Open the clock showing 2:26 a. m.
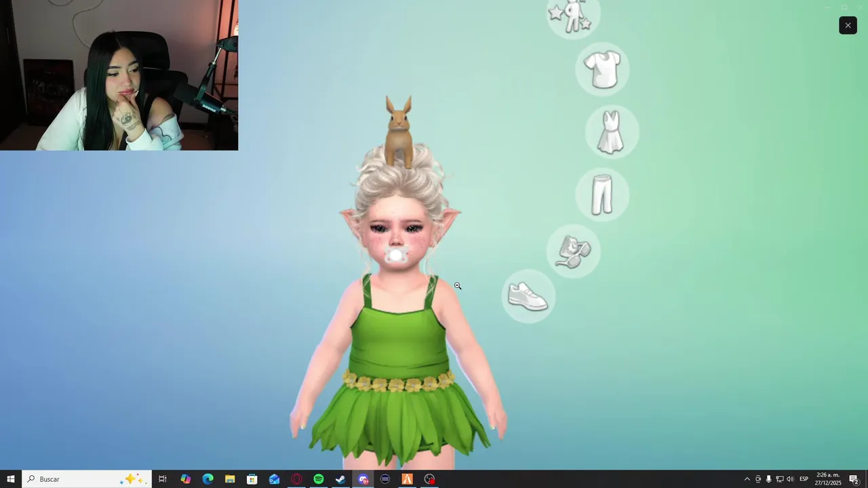This screenshot has height=488, width=868. click(828, 479)
